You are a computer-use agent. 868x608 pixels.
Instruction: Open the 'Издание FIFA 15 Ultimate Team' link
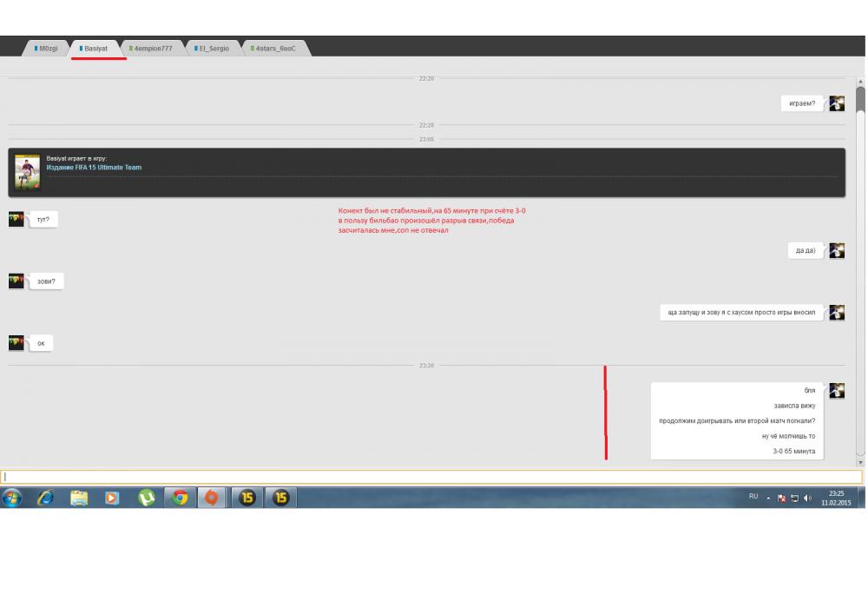click(94, 168)
